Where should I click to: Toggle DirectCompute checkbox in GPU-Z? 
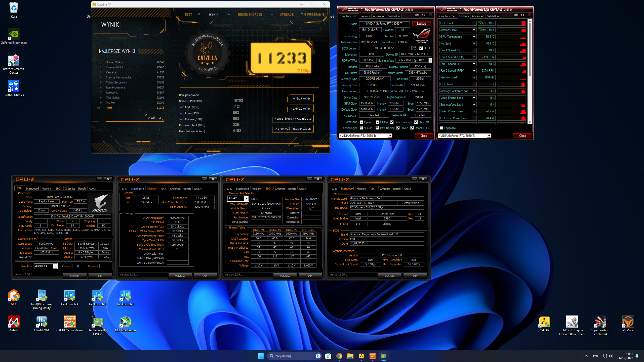click(x=392, y=122)
